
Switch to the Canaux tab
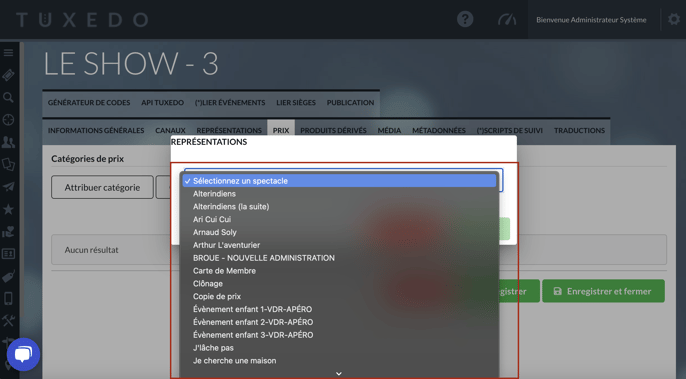point(170,130)
